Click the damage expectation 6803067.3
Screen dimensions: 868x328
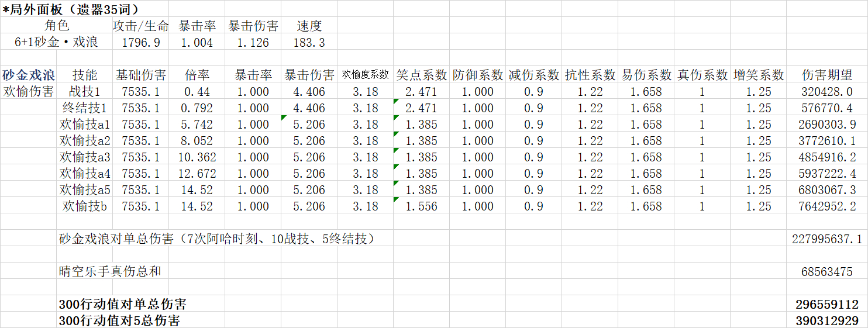[827, 189]
